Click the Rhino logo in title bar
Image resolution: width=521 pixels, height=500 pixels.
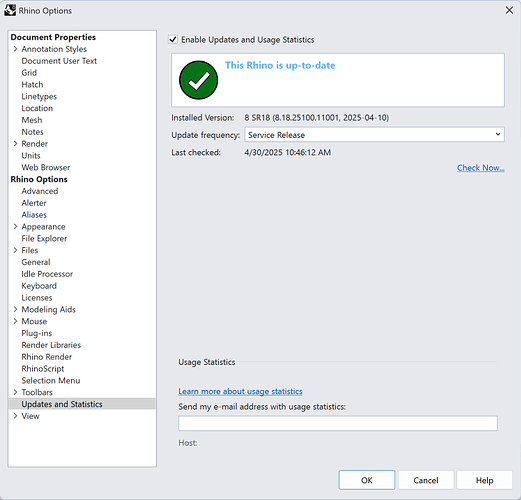(x=10, y=10)
